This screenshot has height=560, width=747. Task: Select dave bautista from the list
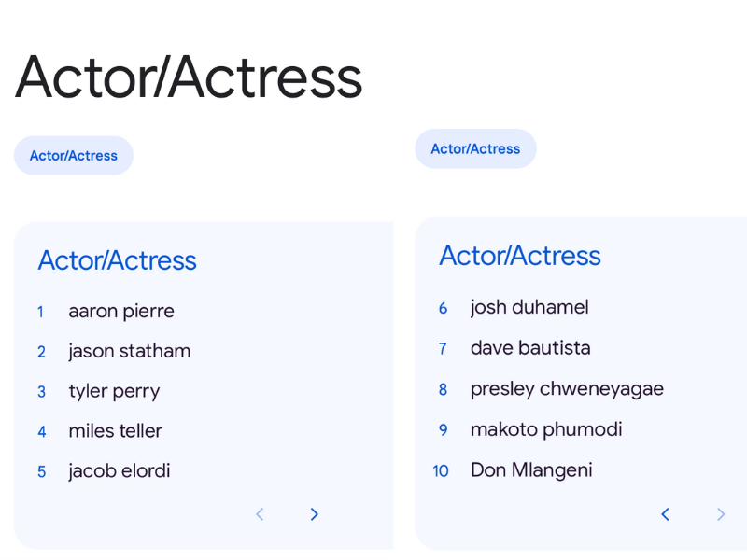click(x=529, y=348)
